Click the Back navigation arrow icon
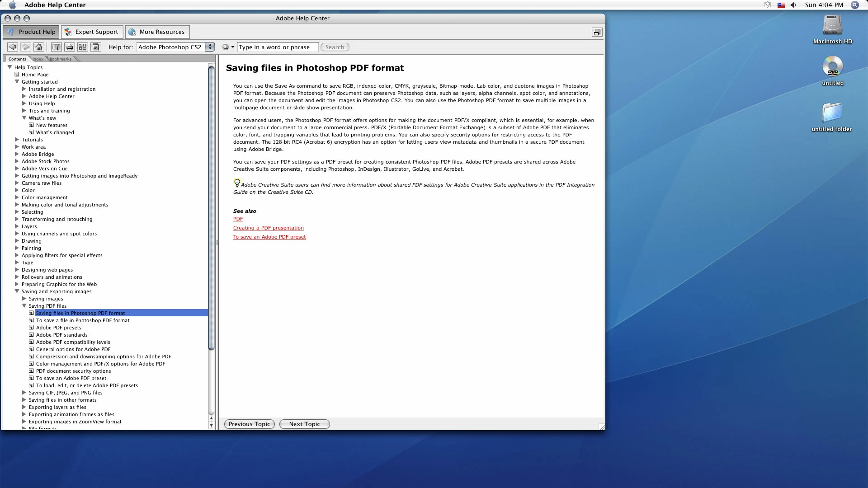Image resolution: width=868 pixels, height=488 pixels. coord(13,47)
